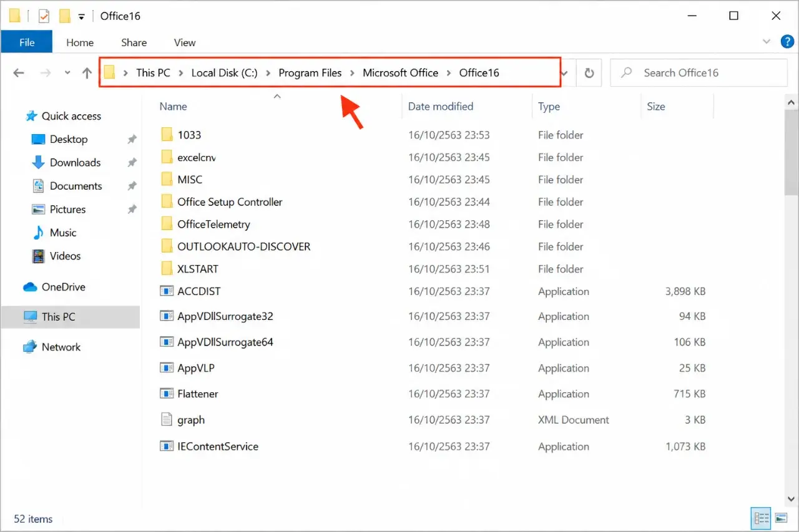Select the 1033 folder icon
This screenshot has width=799, height=532.
click(166, 135)
